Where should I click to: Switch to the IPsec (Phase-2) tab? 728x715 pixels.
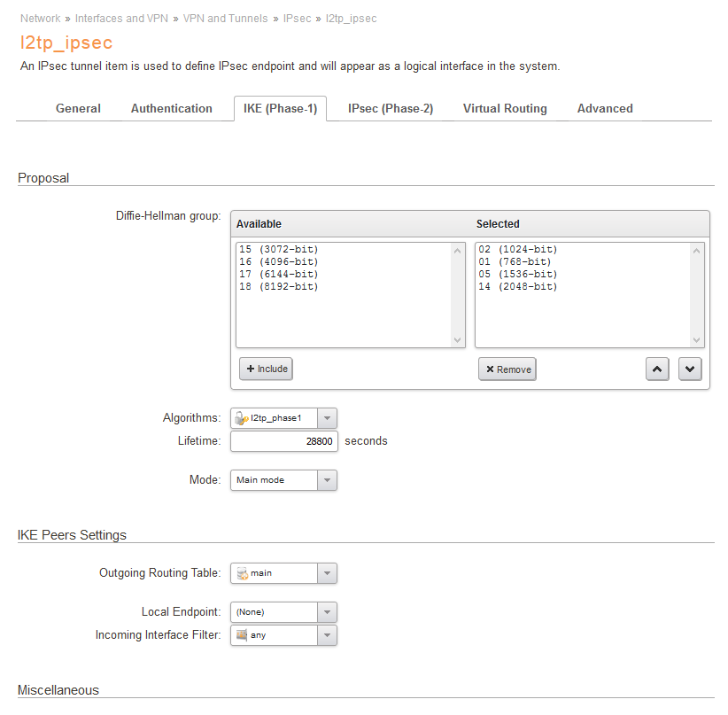(391, 109)
